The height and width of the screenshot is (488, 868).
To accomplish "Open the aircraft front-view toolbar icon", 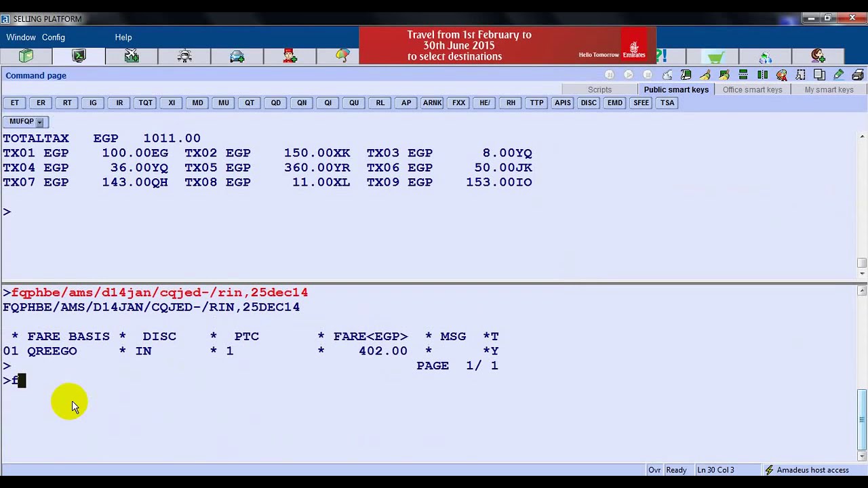I will (184, 56).
